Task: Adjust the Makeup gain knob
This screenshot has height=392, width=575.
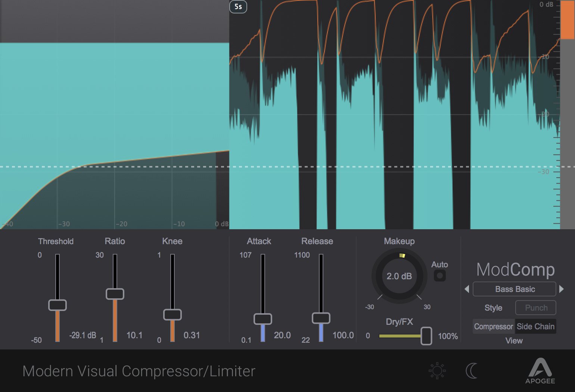Action: pyautogui.click(x=399, y=276)
